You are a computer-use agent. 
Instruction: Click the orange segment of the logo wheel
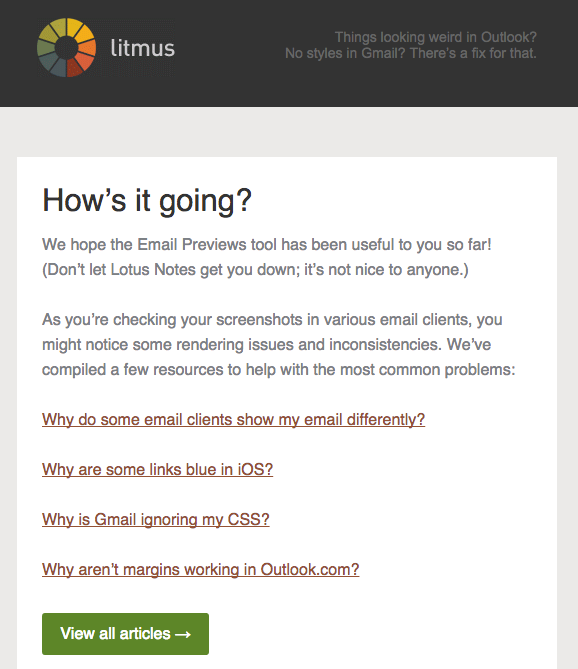tap(88, 47)
